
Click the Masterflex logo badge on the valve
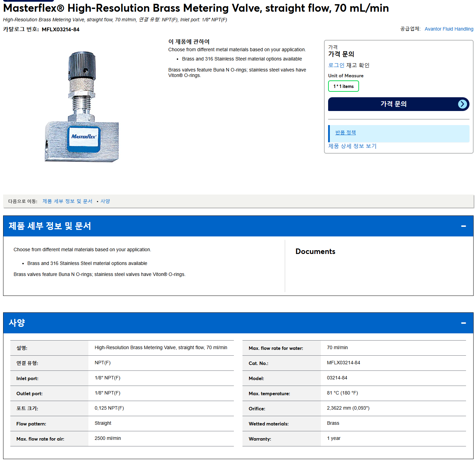[84, 139]
